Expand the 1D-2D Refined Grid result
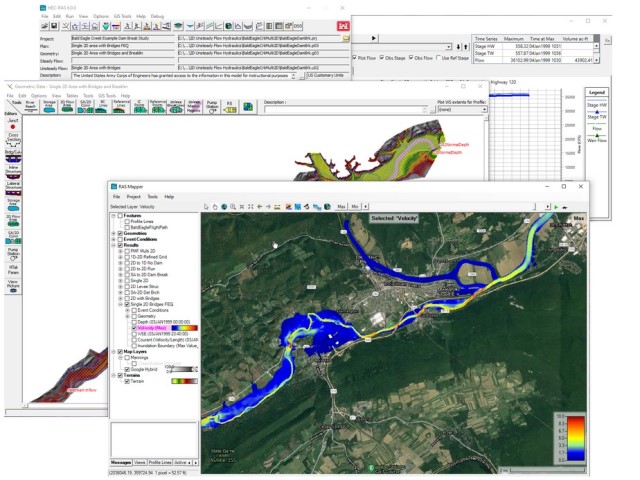 click(120, 257)
